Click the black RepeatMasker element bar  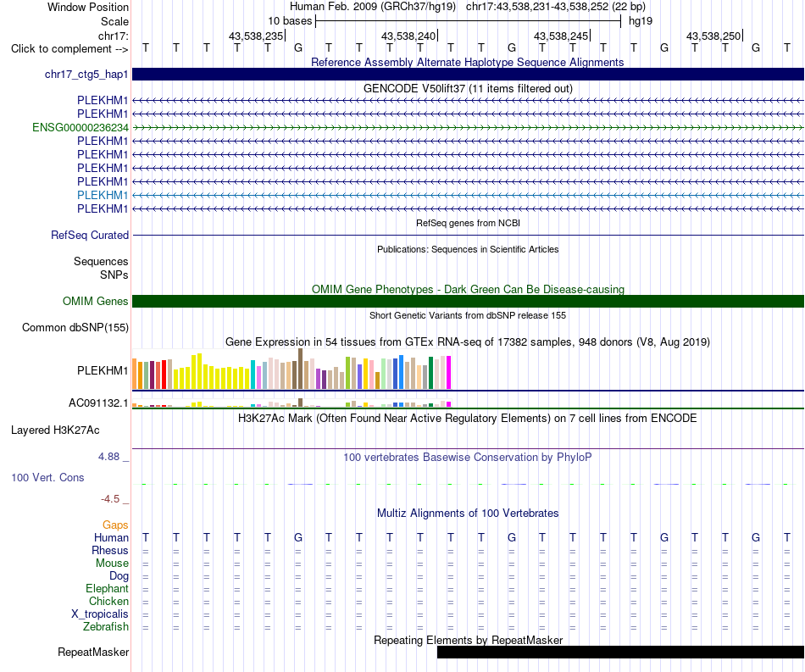[x=620, y=652]
